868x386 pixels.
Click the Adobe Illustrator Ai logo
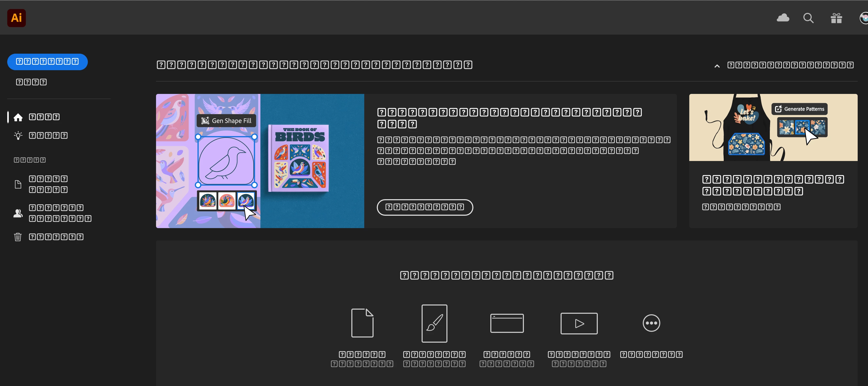pyautogui.click(x=16, y=18)
